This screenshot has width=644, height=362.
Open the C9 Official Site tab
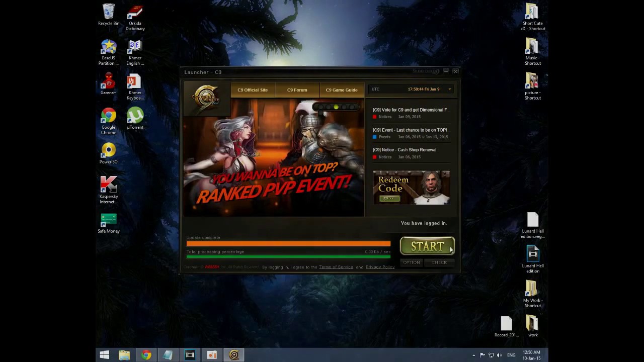253,90
